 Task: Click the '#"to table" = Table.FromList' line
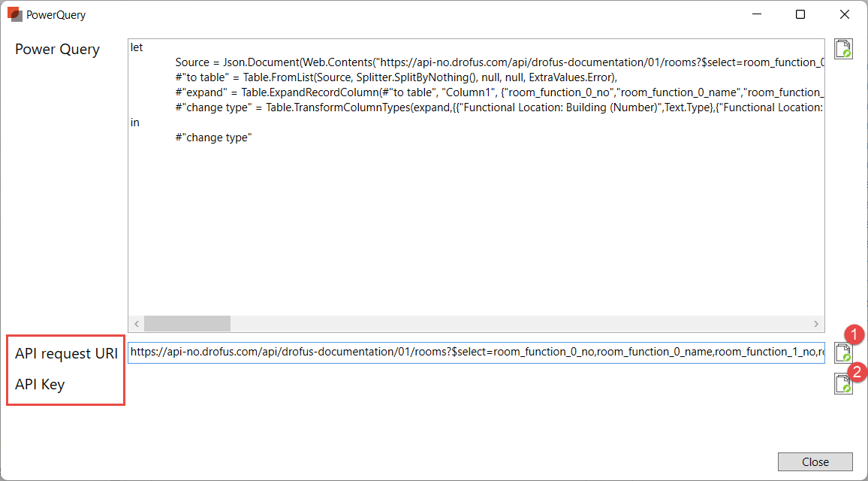coord(396,77)
